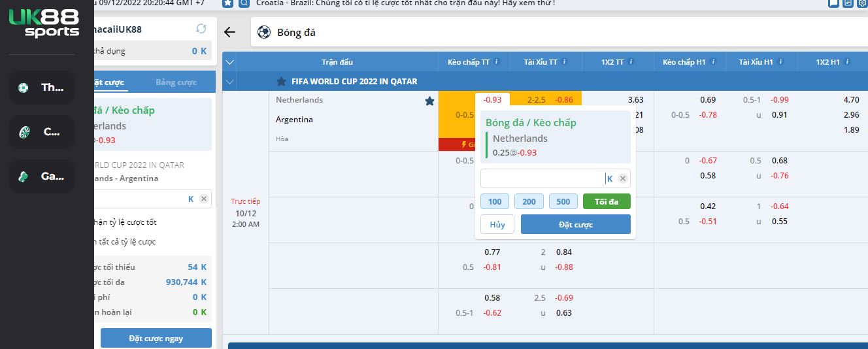868x349 pixels.
Task: Pick Kèo chấp TT odds -0.81
Action: [x=492, y=267]
